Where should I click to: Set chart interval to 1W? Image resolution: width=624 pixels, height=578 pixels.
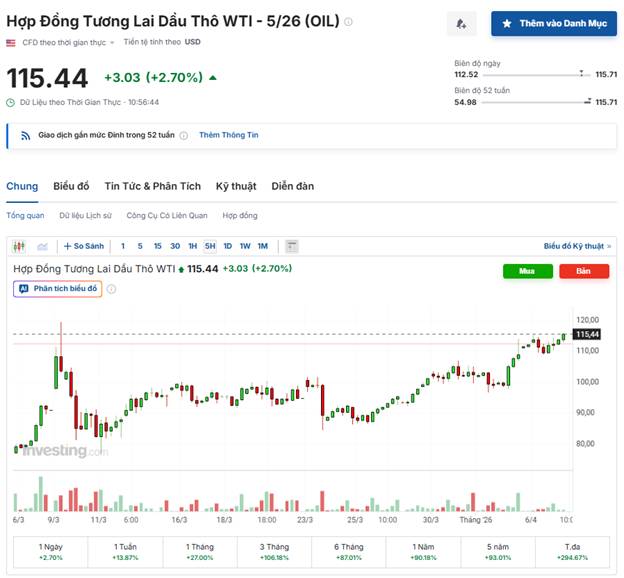tap(245, 246)
